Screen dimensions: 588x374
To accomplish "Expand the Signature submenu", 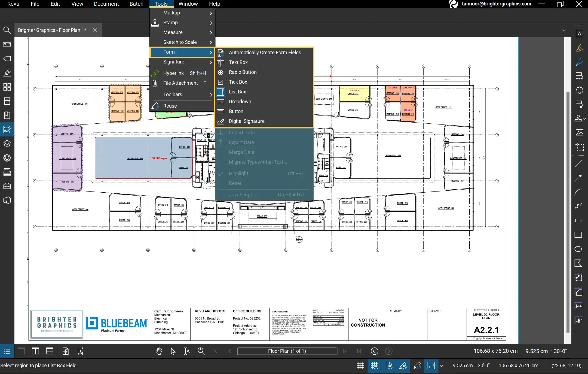I will [182, 62].
